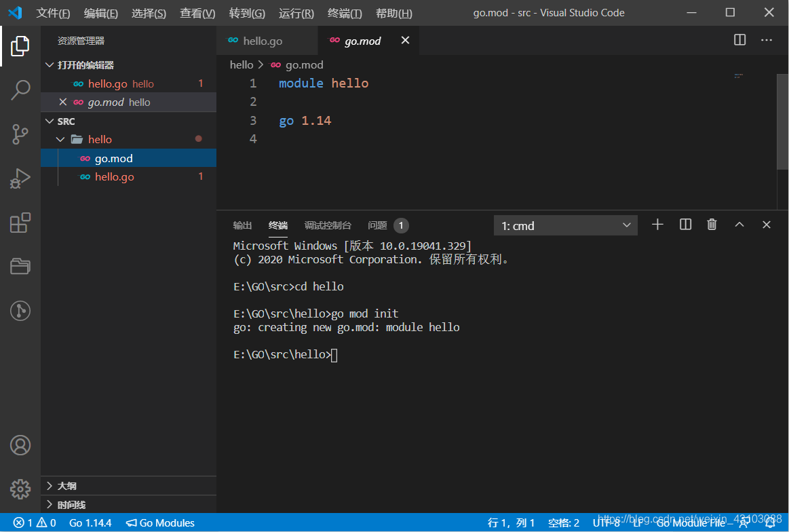The image size is (789, 532).
Task: Open the Explorer view in activity bar
Action: pyautogui.click(x=20, y=45)
